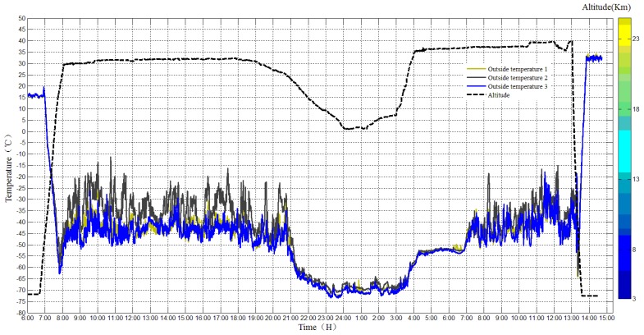
Task: Click the 'Altitude' legend entry text
Action: click(500, 95)
